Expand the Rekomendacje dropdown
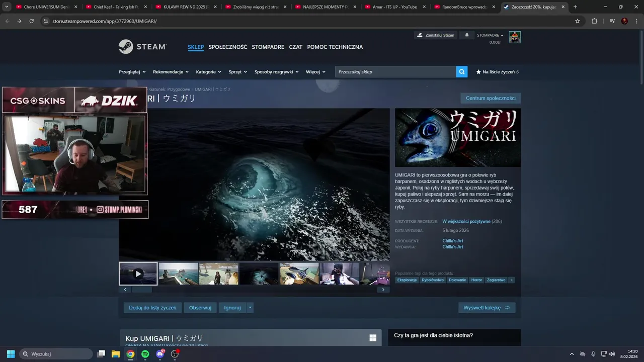The image size is (644, 362). pyautogui.click(x=171, y=72)
